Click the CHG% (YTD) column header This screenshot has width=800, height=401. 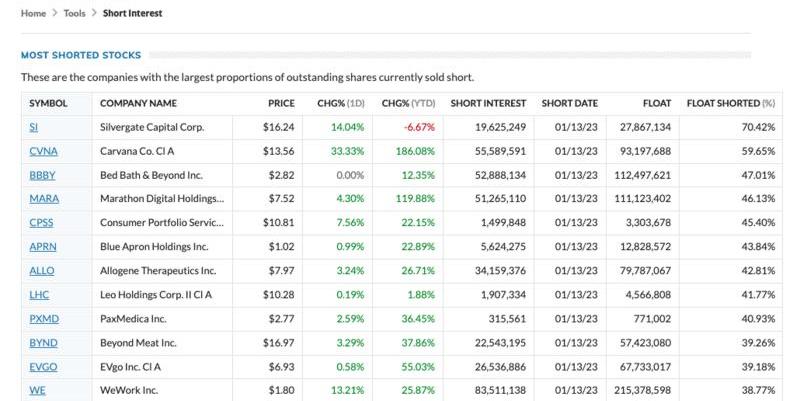coord(408,103)
